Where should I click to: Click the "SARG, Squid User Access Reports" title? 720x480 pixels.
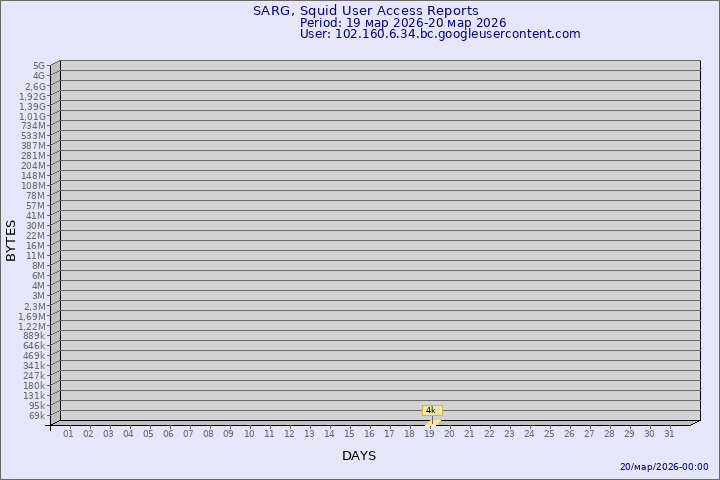(x=365, y=11)
